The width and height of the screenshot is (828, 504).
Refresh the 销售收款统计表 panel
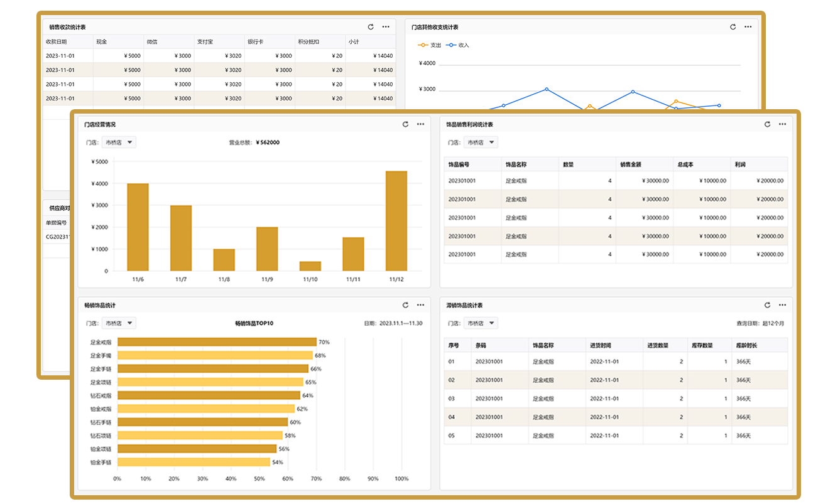pyautogui.click(x=371, y=27)
